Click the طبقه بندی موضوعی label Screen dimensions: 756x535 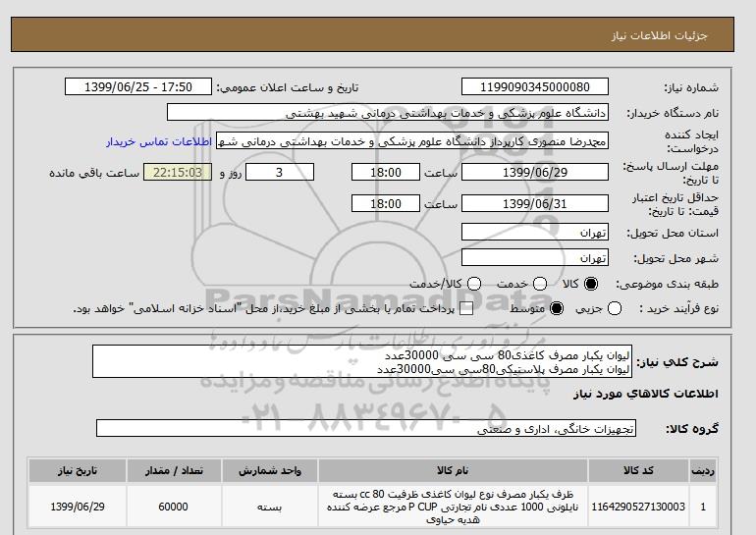click(668, 285)
